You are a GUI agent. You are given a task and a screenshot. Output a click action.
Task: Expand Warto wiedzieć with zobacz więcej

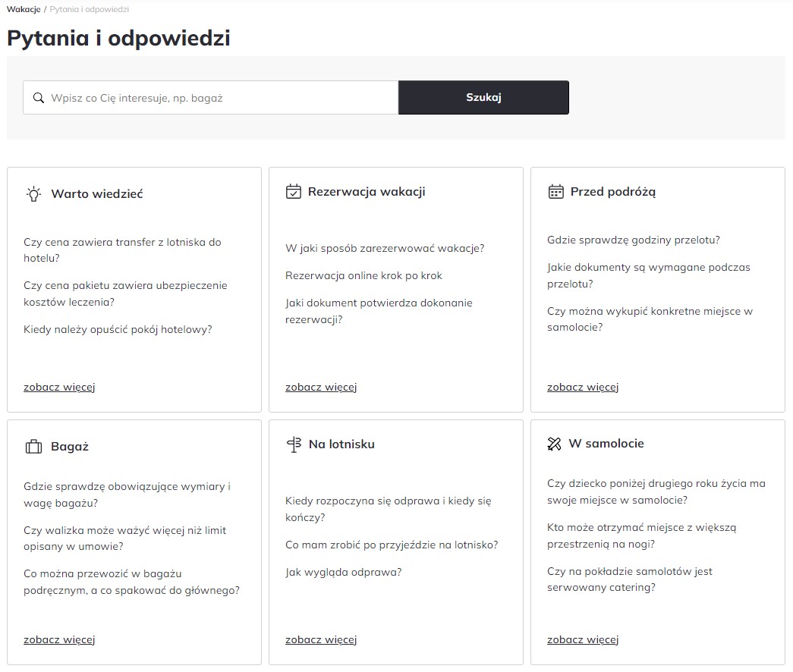[x=59, y=387]
